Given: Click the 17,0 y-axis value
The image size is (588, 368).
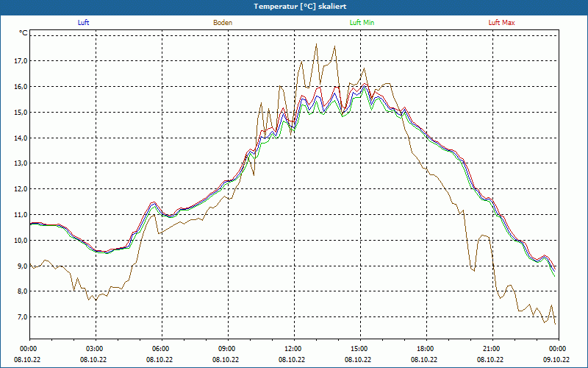Looking at the screenshot, I should tap(21, 61).
